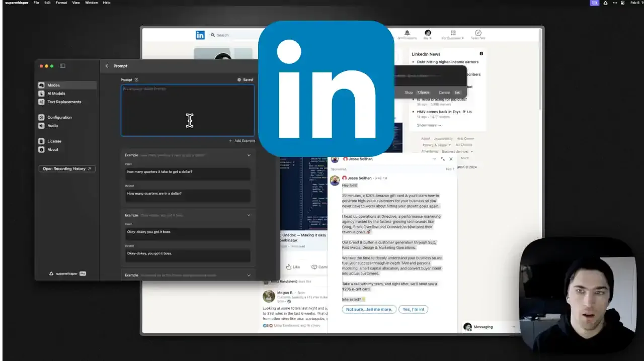Click the LinkedIn home logo in browser

tap(200, 35)
